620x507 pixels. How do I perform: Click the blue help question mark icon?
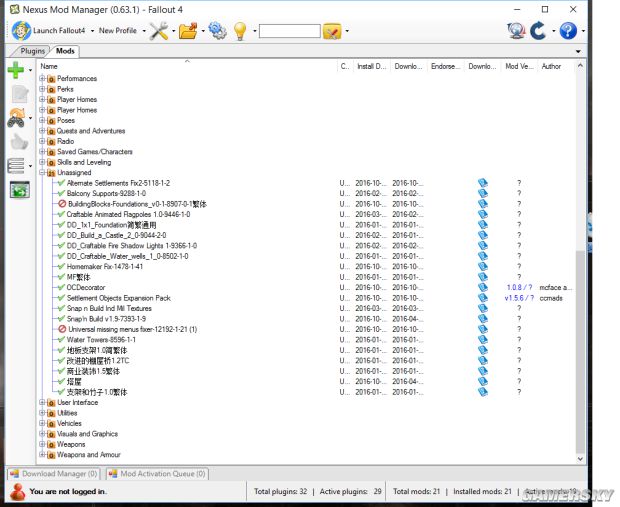pos(567,31)
